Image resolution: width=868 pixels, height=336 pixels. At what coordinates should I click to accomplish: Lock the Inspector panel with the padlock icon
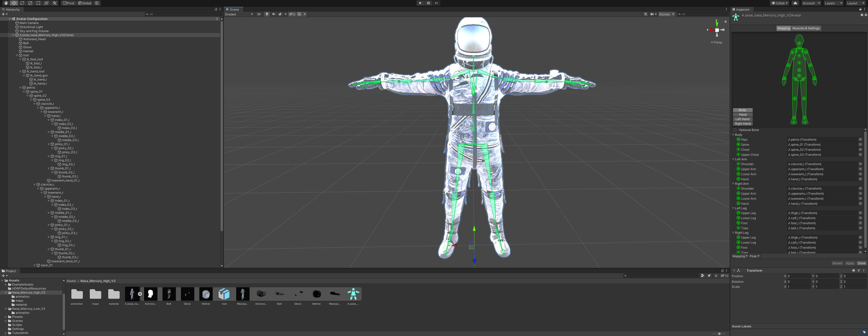pos(860,9)
